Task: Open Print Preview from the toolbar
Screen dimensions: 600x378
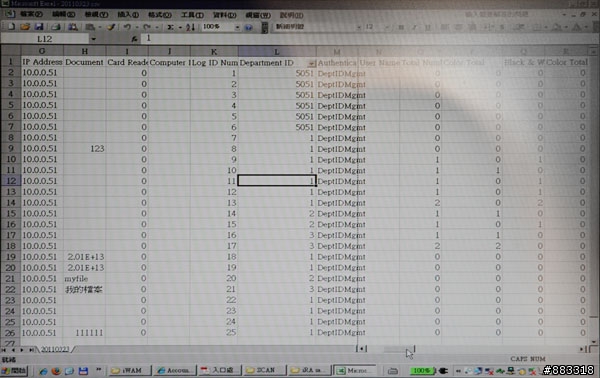Action: [72, 27]
